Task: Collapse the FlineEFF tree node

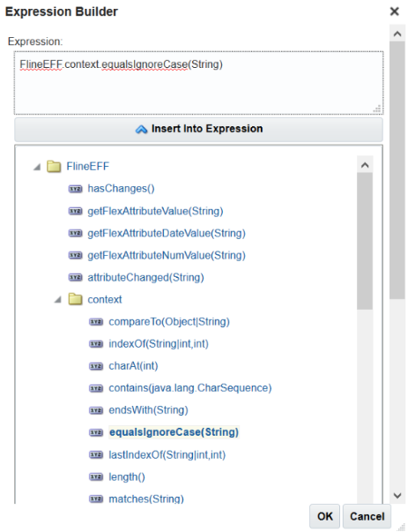Action: 37,167
